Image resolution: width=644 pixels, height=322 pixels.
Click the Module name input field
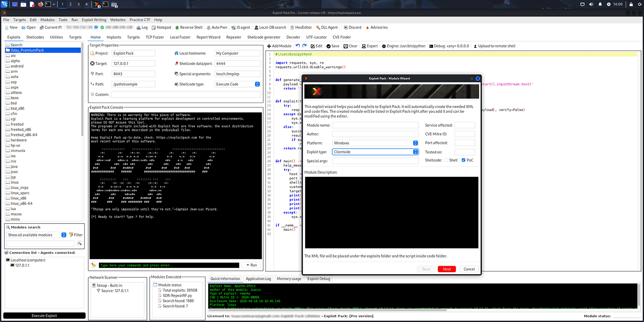(375, 125)
